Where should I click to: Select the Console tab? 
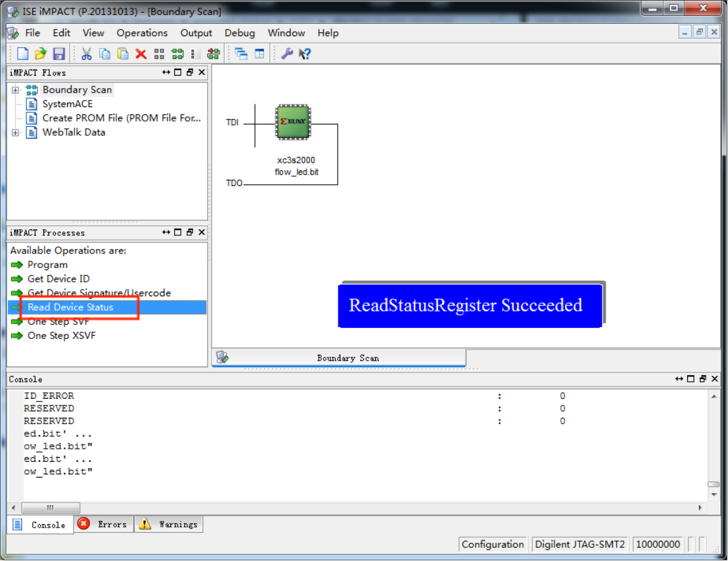pyautogui.click(x=40, y=525)
